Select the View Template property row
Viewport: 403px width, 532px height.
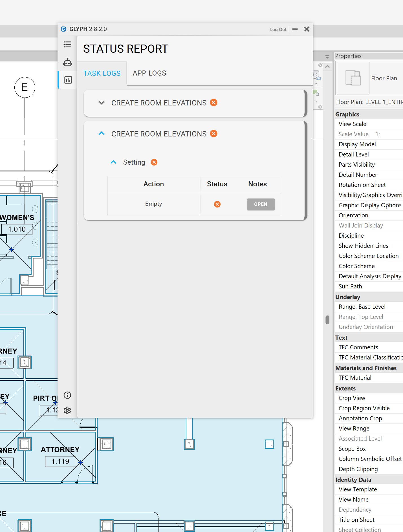click(x=358, y=489)
